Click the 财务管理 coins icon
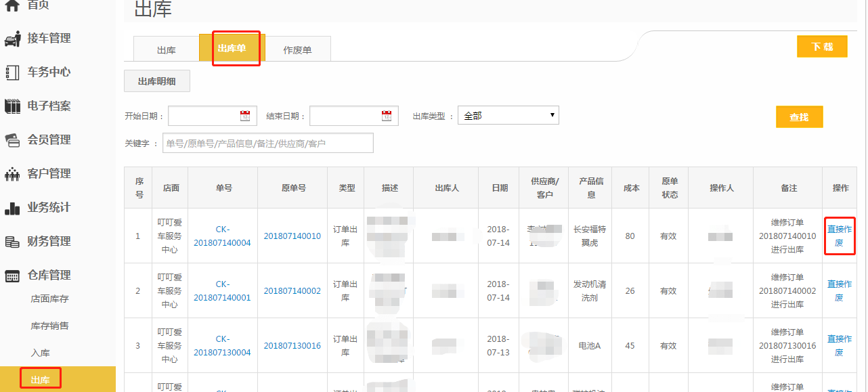This screenshot has width=868, height=392. point(12,242)
